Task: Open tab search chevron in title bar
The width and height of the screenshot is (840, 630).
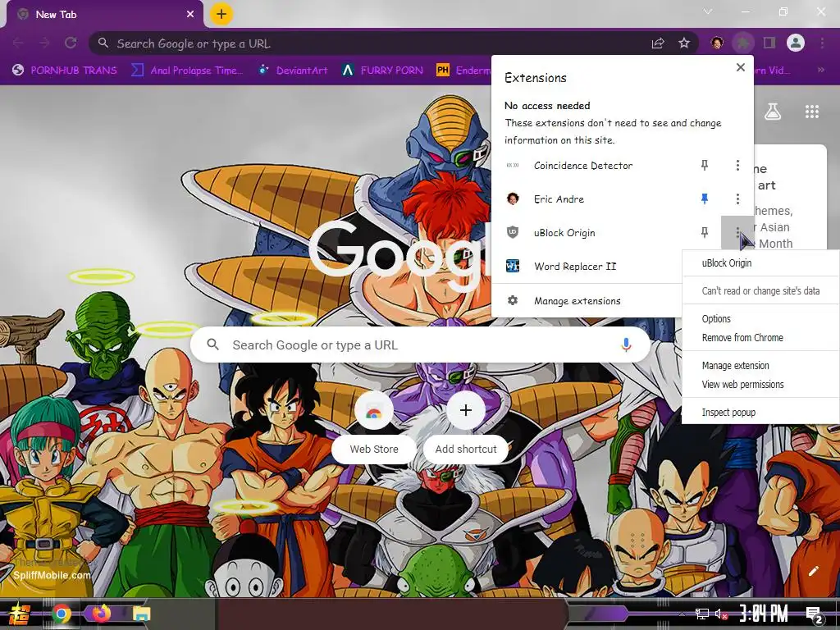Action: click(708, 11)
